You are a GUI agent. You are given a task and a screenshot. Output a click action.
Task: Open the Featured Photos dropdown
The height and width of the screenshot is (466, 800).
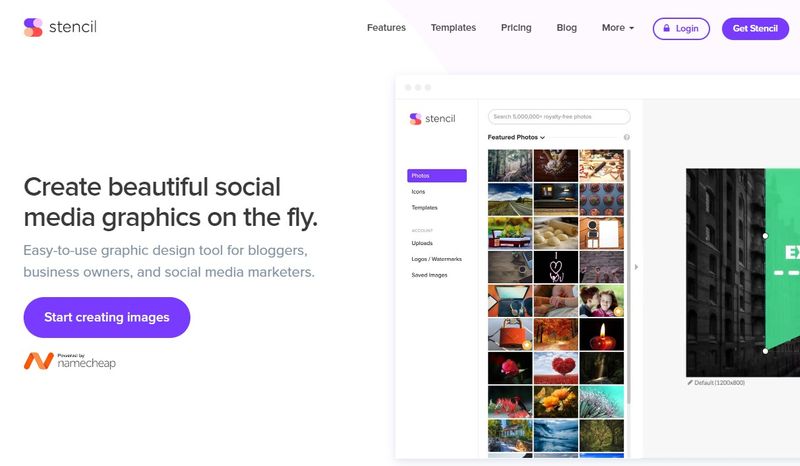point(517,137)
